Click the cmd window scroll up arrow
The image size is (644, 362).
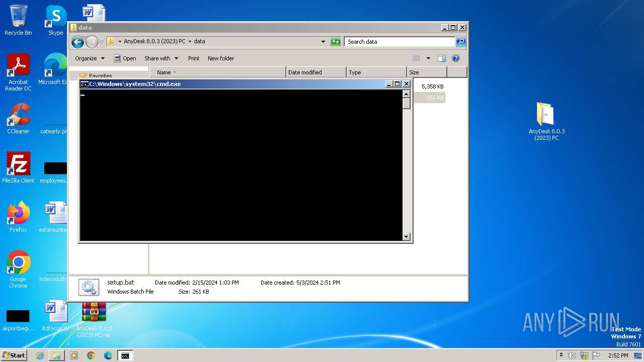tap(407, 94)
